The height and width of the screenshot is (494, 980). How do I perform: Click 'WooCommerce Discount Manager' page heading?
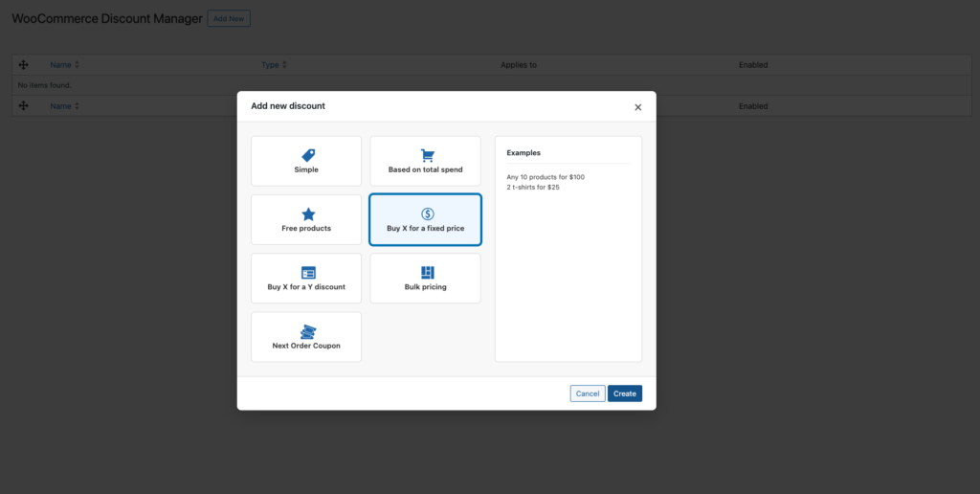[x=107, y=19]
